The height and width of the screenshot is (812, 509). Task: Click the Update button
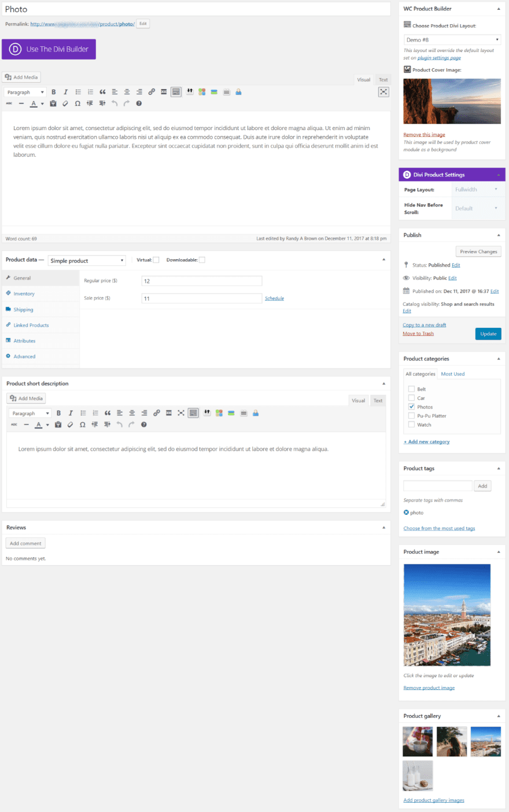488,334
